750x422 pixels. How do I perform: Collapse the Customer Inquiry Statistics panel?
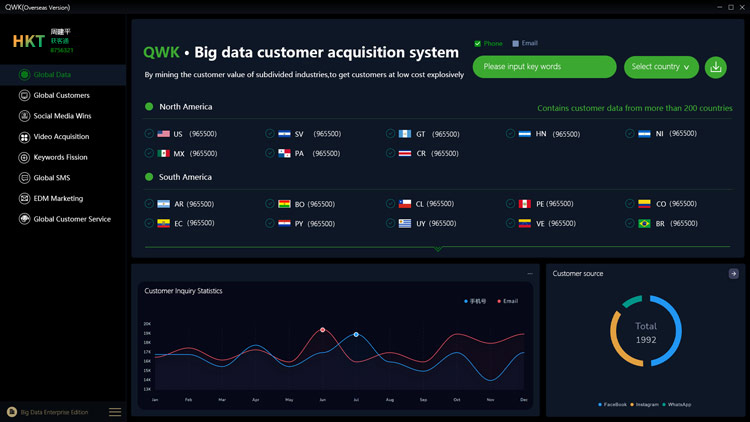[x=530, y=273]
